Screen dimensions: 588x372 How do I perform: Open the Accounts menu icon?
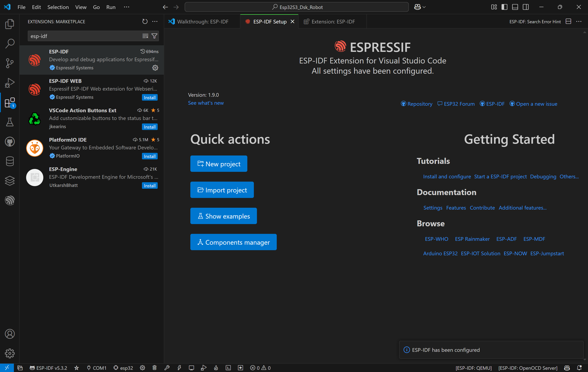[x=10, y=334]
